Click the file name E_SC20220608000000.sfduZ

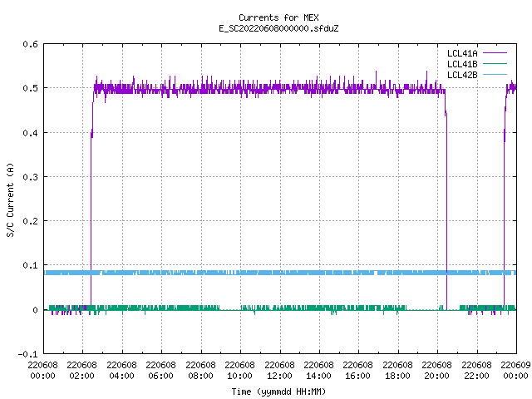click(278, 28)
